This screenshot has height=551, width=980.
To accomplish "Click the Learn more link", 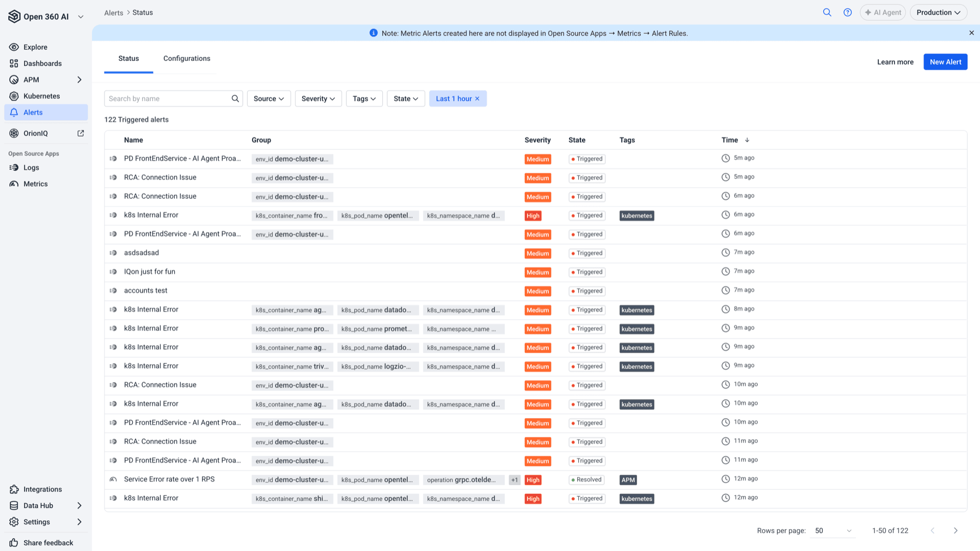I will pyautogui.click(x=895, y=62).
